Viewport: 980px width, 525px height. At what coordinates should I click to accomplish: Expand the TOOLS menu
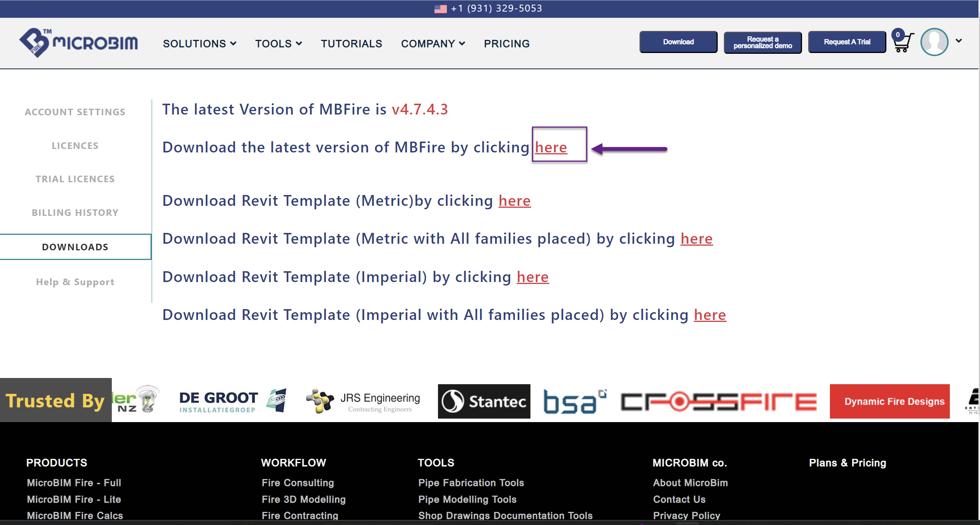(279, 44)
